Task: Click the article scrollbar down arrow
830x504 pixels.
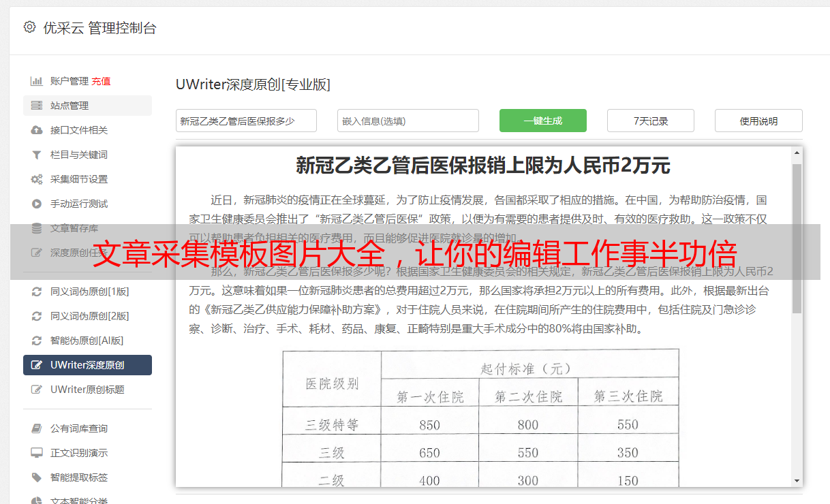Action: [797, 480]
